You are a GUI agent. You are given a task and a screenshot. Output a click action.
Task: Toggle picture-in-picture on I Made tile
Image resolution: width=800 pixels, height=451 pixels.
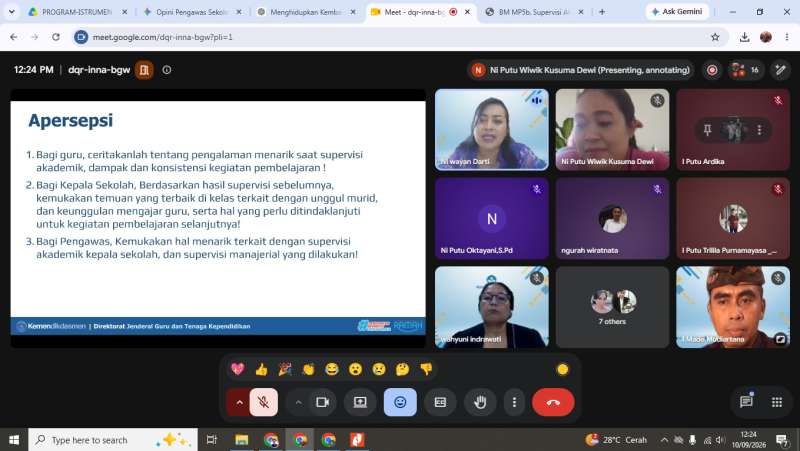point(781,339)
